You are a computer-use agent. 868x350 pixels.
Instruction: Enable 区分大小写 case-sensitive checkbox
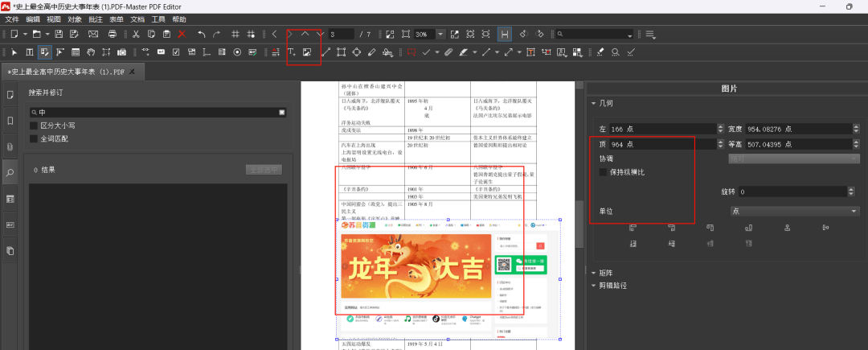click(x=34, y=126)
